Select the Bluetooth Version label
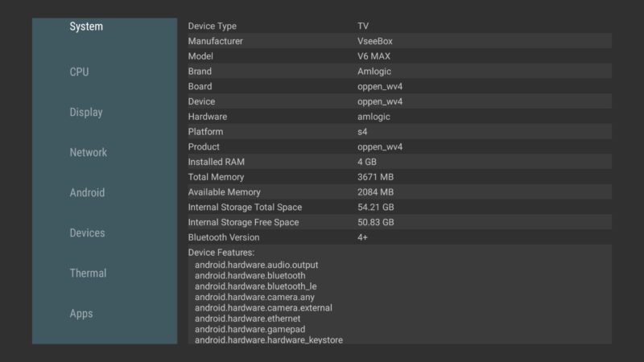This screenshot has width=644, height=362. click(224, 237)
